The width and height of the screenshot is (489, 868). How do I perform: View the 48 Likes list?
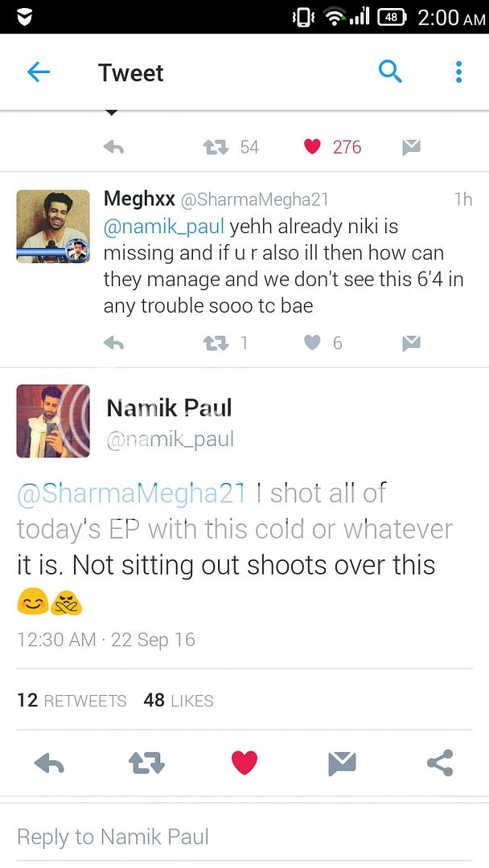point(178,700)
